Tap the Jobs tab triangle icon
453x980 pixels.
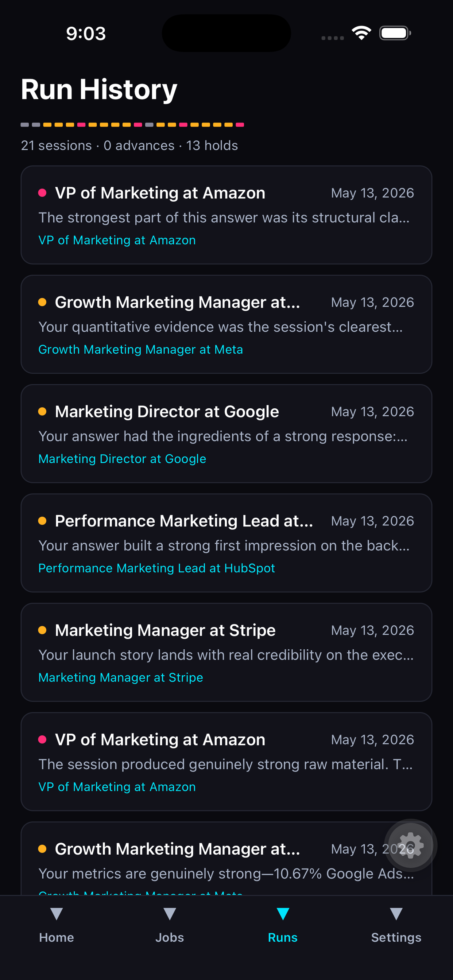click(169, 914)
